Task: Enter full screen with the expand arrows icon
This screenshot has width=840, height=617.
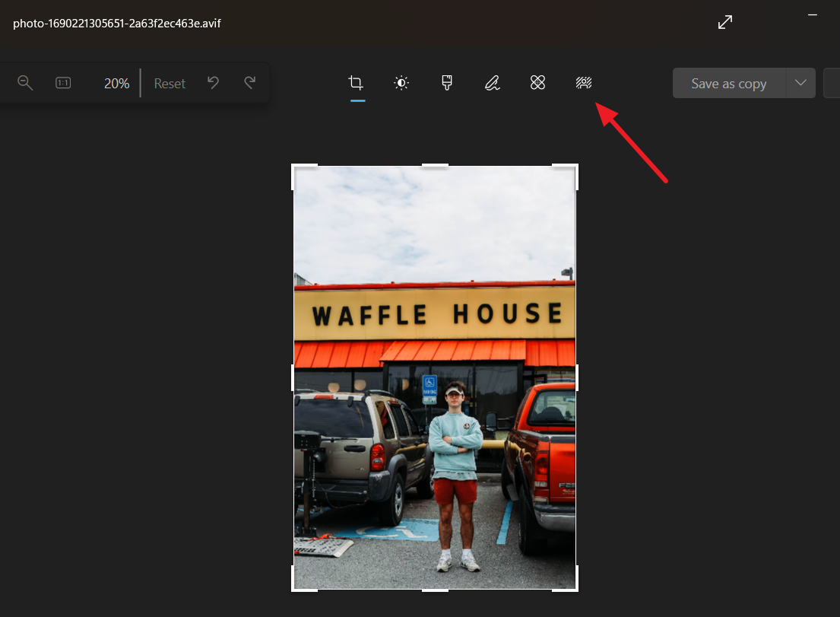Action: coord(725,22)
